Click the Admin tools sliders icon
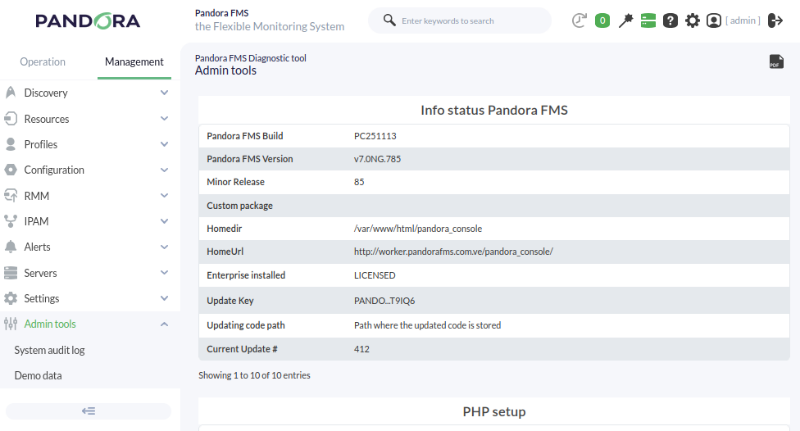The width and height of the screenshot is (800, 431). tap(10, 323)
